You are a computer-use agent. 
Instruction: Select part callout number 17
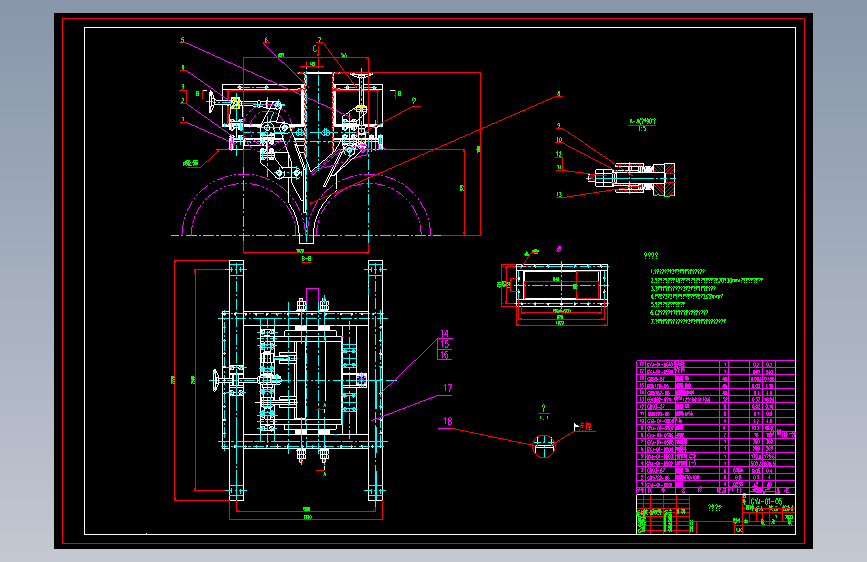(447, 388)
